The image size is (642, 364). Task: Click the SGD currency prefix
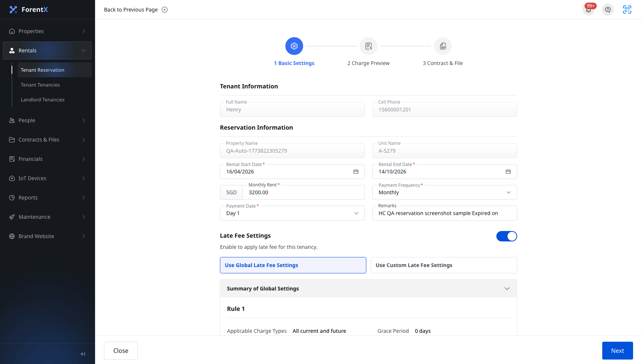point(231,192)
